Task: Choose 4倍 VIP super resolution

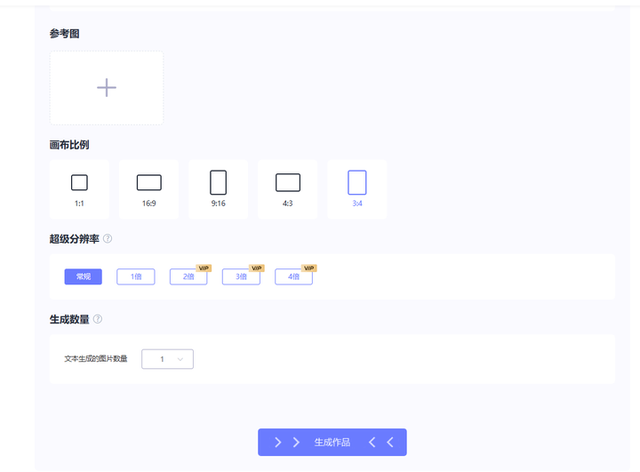Action: 294,276
